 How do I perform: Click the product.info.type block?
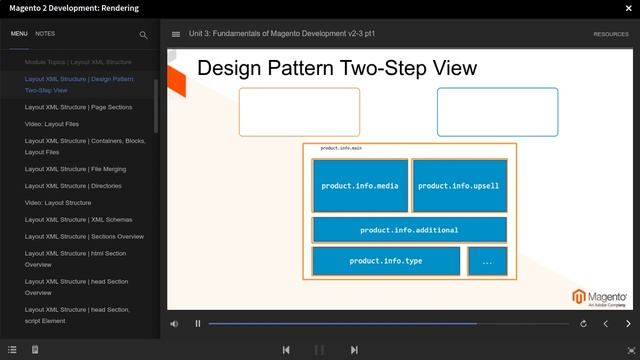click(386, 261)
